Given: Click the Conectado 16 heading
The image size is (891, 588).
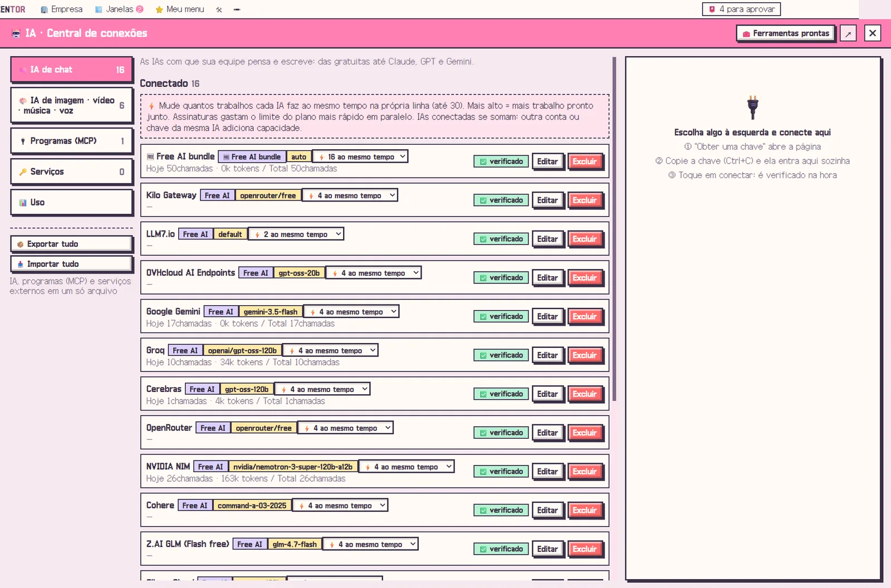Looking at the screenshot, I should (169, 84).
